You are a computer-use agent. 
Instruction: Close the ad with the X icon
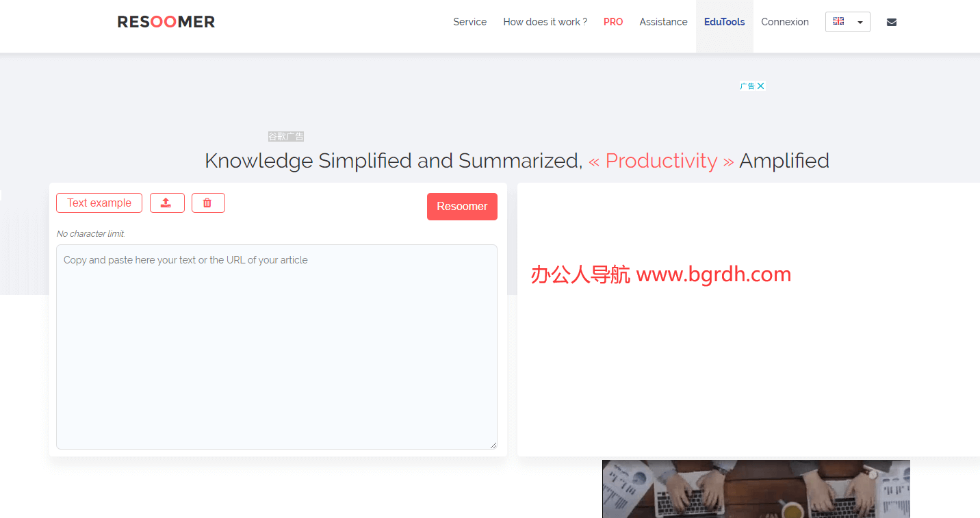click(x=761, y=86)
